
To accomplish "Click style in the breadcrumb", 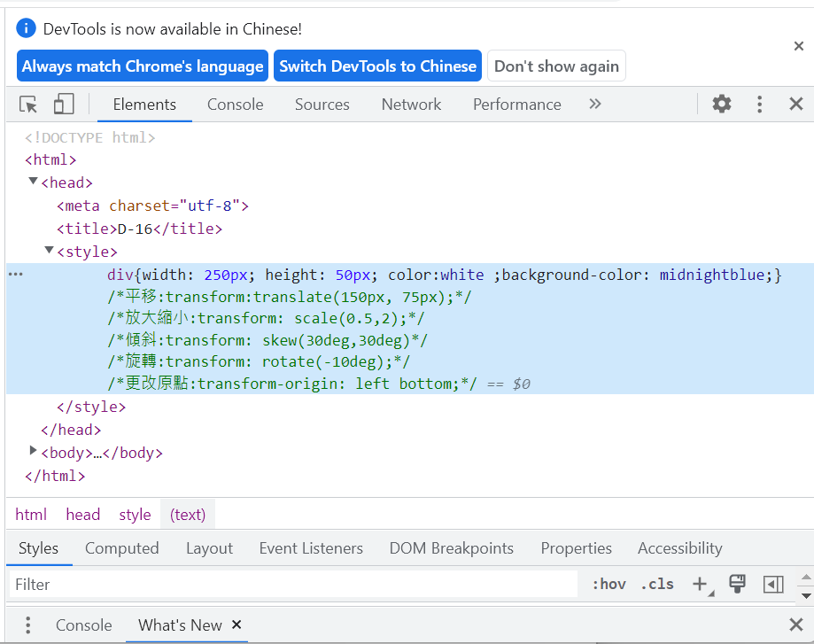I will coord(135,515).
